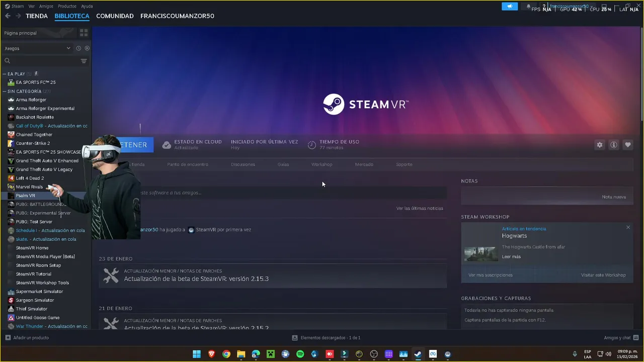
Task: Show ready-to-play games only icon
Action: [87, 48]
